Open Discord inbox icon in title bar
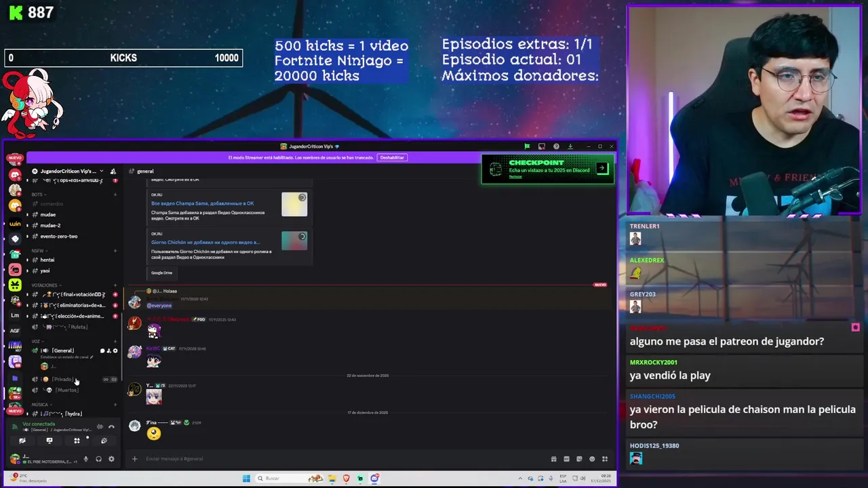868x488 pixels. (x=542, y=146)
